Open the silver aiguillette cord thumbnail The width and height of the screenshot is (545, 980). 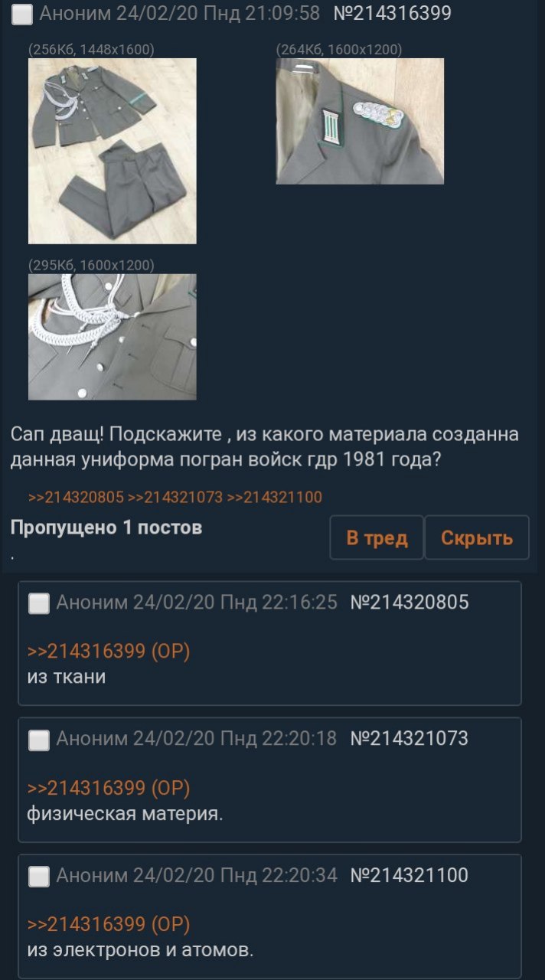coord(113,337)
